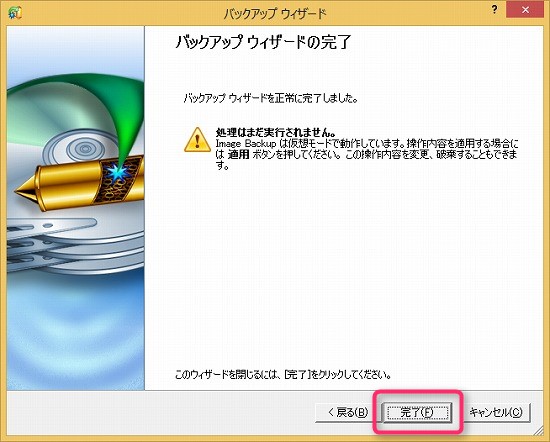Click the 処理はまだ実行されません bold warning text
Screen dimensions: 550x442
(x=276, y=132)
